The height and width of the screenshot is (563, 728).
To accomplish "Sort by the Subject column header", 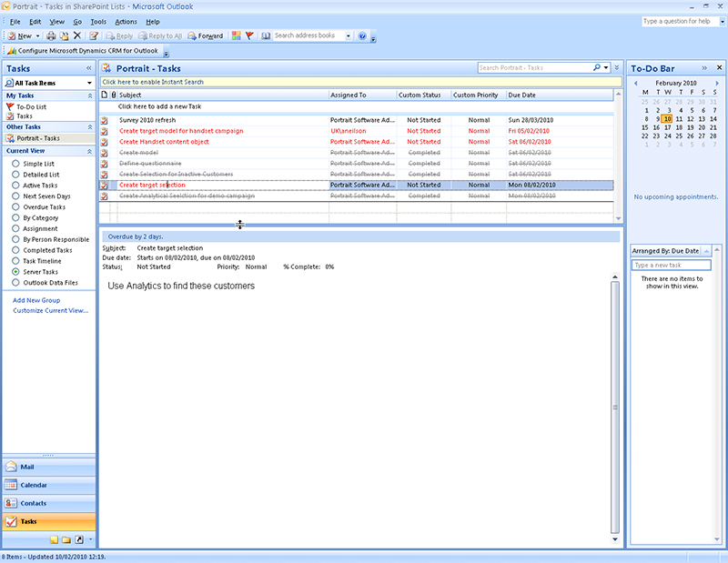I will click(x=223, y=96).
